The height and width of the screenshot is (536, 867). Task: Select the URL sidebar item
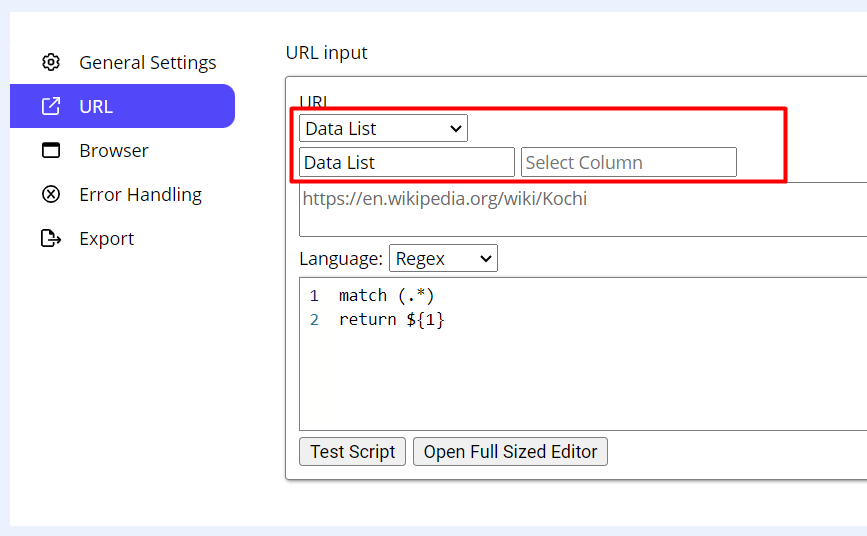click(x=122, y=106)
